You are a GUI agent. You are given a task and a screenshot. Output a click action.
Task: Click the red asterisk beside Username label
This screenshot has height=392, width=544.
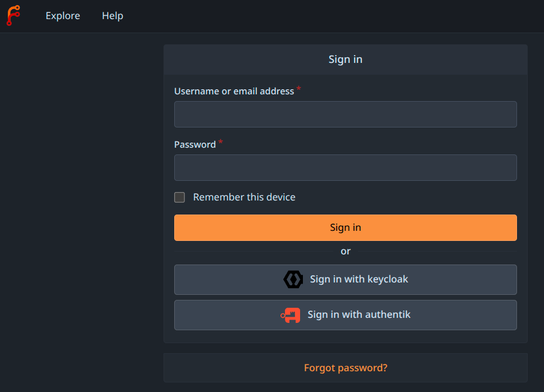(299, 89)
